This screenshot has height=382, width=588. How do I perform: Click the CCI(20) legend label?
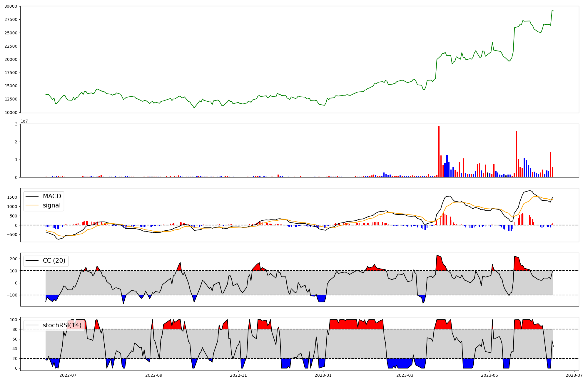pyautogui.click(x=54, y=261)
